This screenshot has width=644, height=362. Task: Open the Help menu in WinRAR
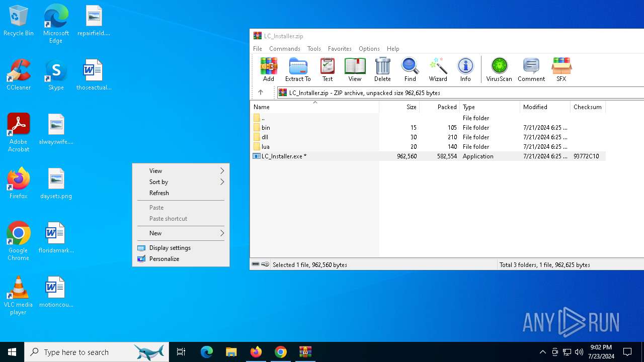pos(393,49)
